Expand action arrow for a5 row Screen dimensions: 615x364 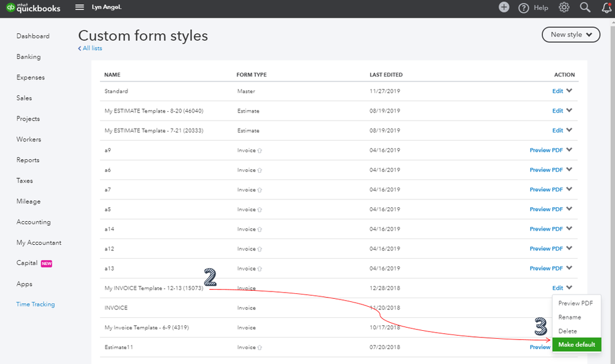[569, 209]
